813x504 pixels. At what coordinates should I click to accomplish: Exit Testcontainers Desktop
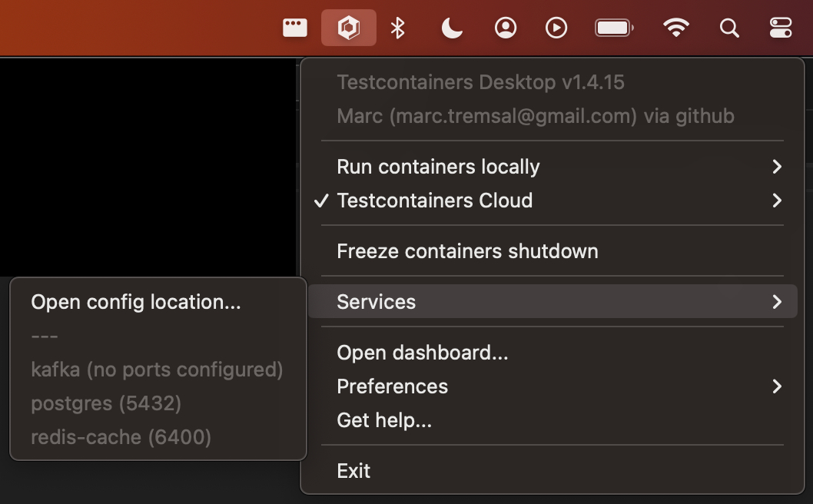(x=353, y=471)
